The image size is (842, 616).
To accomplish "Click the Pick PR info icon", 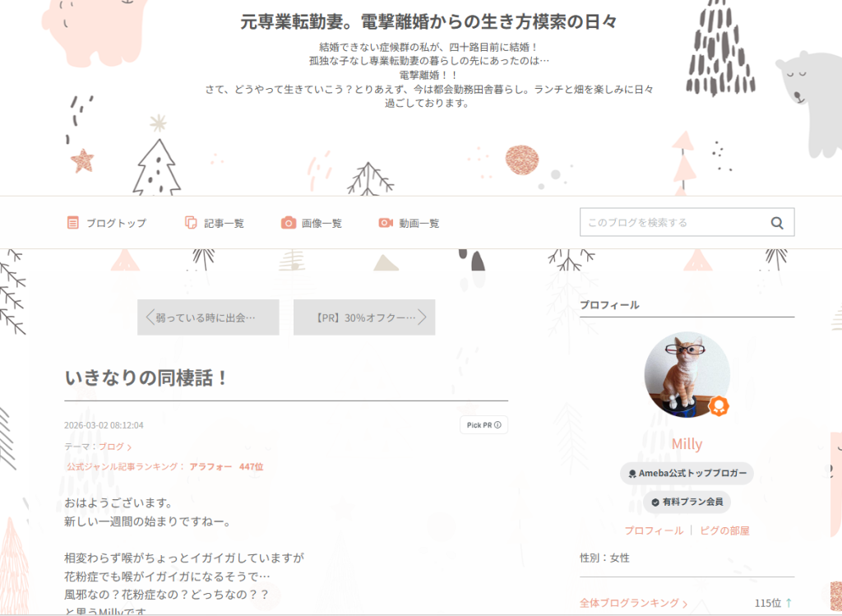I will (497, 425).
